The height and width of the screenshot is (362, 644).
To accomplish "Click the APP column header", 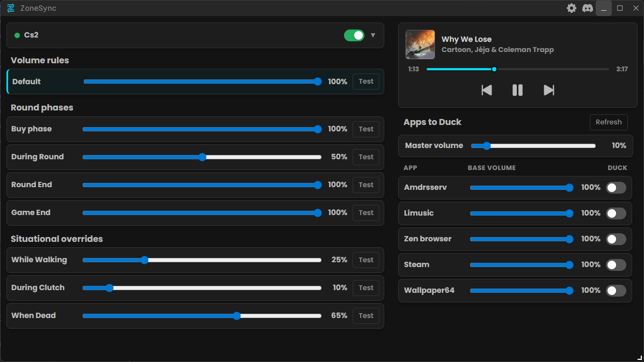I will click(x=410, y=168).
